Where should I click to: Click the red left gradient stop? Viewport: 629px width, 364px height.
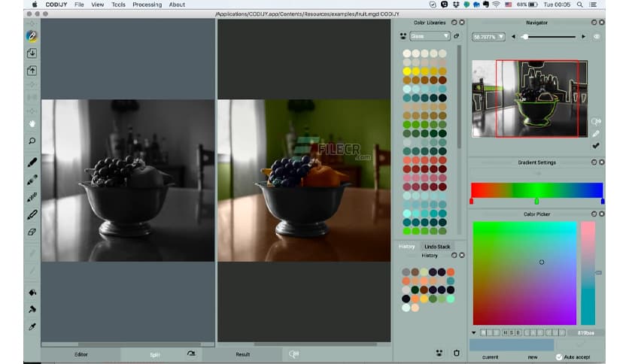(471, 202)
